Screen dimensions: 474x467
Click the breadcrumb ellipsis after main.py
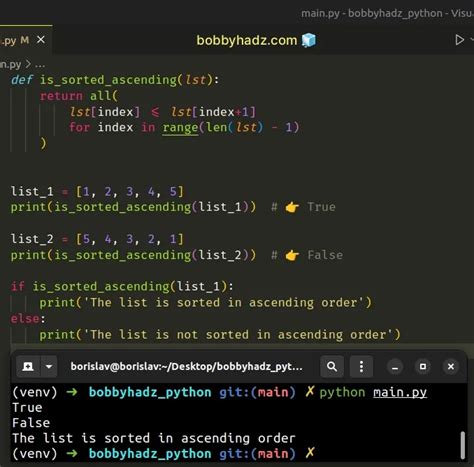click(40, 64)
